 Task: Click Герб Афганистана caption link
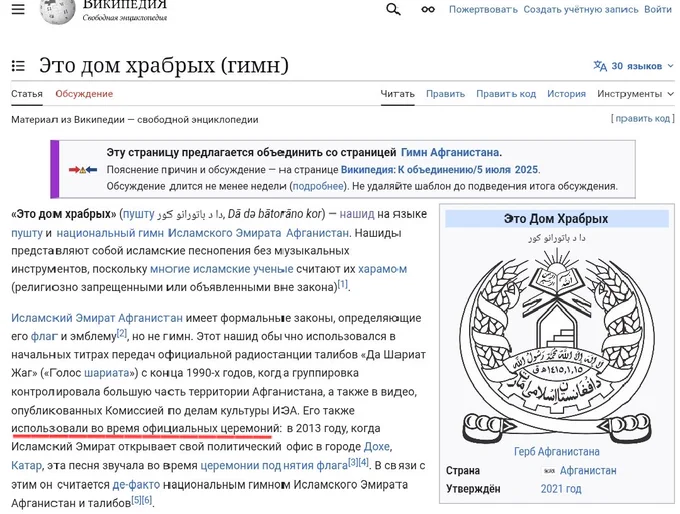click(557, 452)
